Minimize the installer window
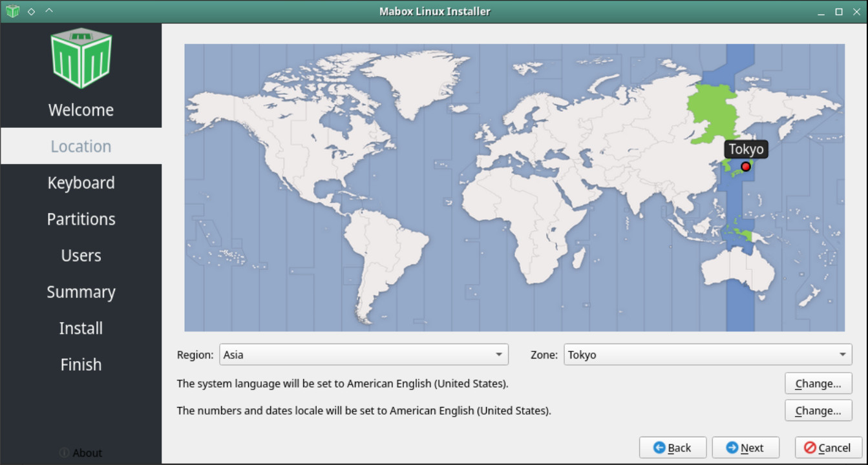 click(821, 12)
